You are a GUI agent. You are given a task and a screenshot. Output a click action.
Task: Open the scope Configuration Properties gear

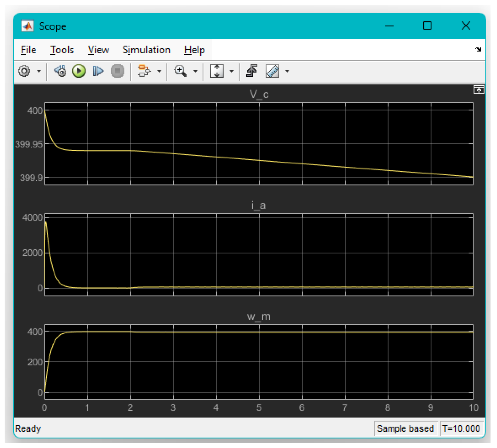point(25,71)
